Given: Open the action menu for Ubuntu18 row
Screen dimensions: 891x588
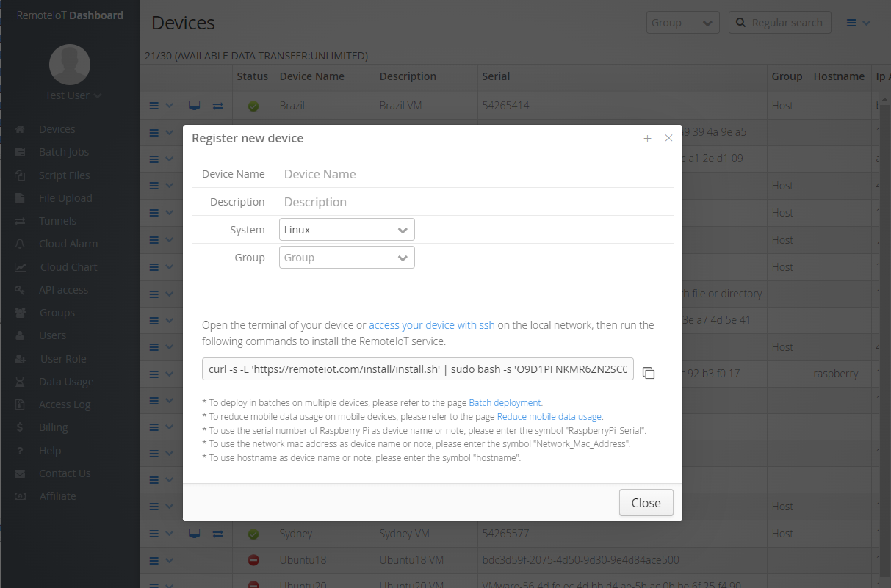Looking at the screenshot, I should tap(162, 560).
